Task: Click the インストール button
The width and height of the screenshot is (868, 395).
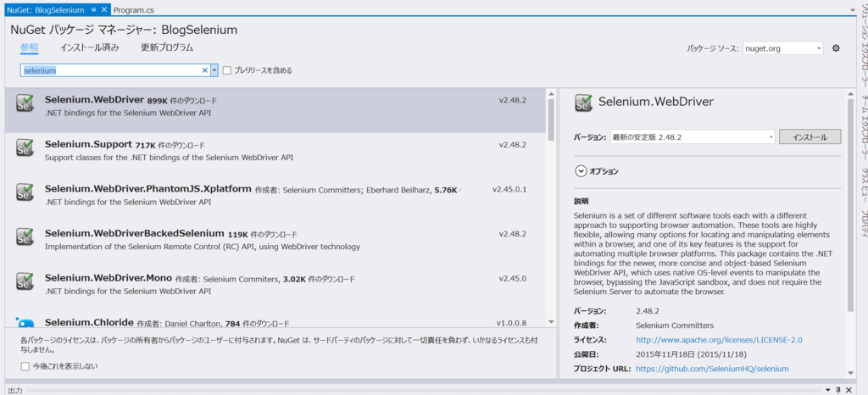Action: coord(810,136)
